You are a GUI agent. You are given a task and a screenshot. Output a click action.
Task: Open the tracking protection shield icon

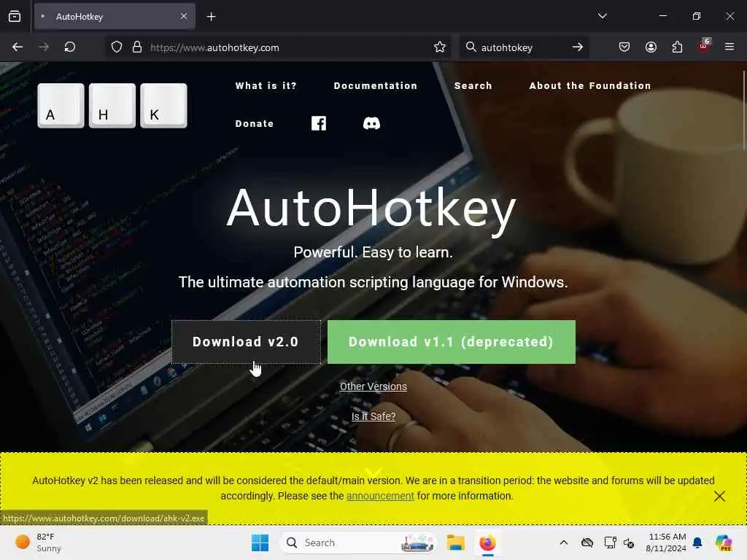[x=117, y=47]
